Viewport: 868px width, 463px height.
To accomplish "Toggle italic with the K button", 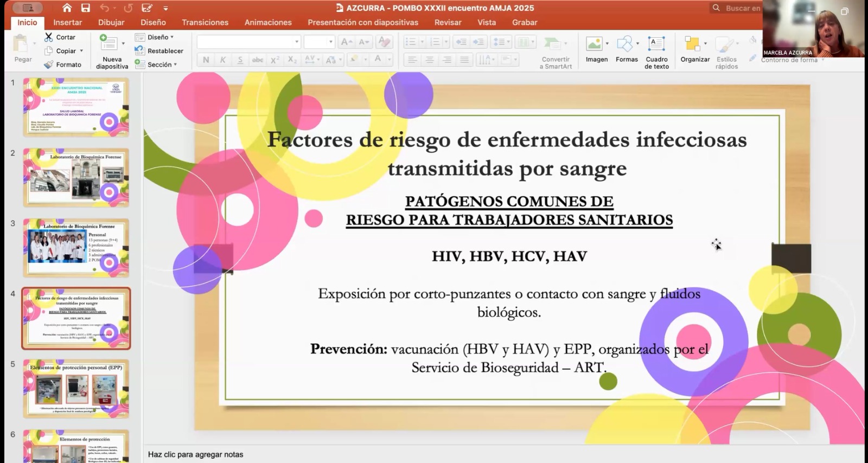I will (x=223, y=60).
